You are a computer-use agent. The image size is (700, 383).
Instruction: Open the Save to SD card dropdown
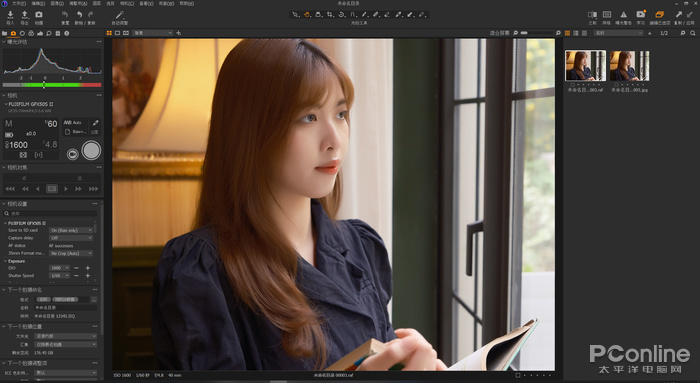point(71,230)
